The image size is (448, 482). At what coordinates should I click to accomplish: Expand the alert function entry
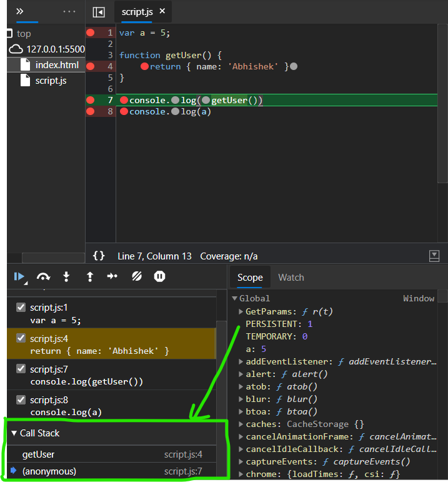click(241, 374)
